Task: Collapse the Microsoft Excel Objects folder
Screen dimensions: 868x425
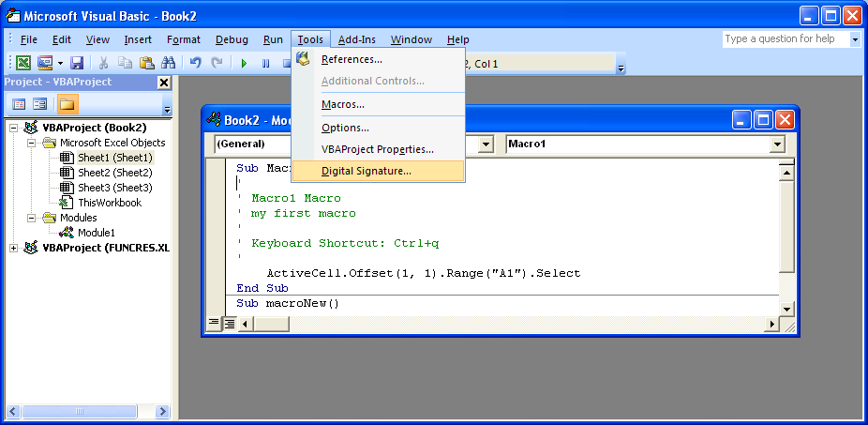Action: [32, 143]
